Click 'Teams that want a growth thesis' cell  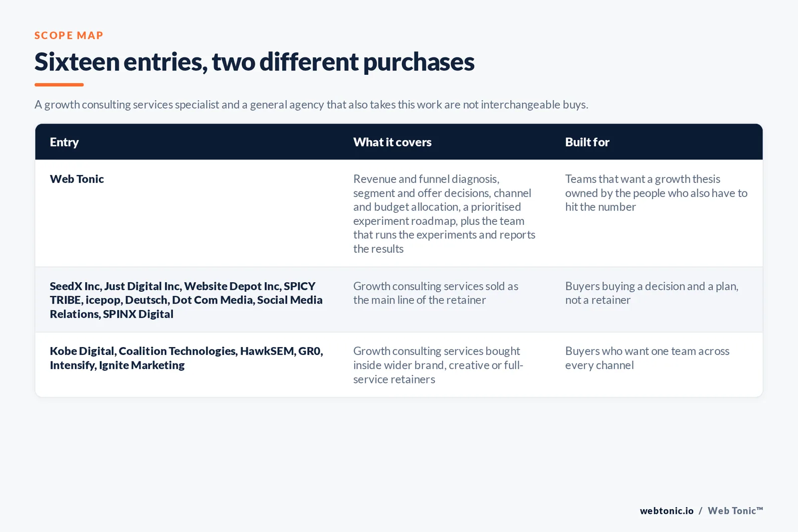click(656, 193)
